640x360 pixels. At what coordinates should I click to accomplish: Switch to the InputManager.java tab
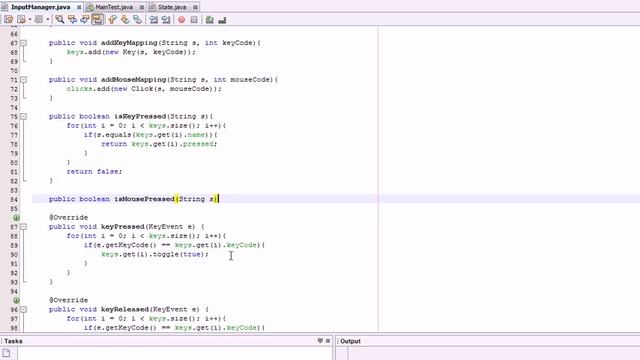pos(40,7)
